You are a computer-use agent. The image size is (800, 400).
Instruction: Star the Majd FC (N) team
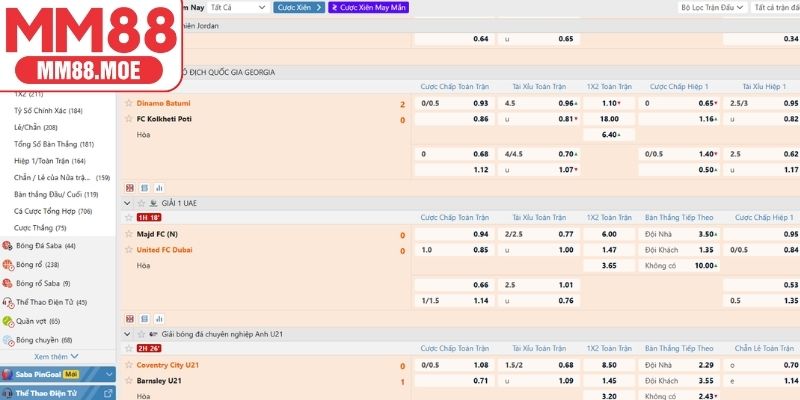(128, 234)
